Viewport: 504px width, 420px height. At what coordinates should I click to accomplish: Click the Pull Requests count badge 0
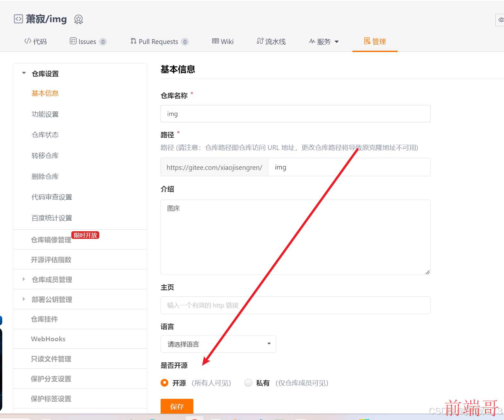tap(185, 42)
